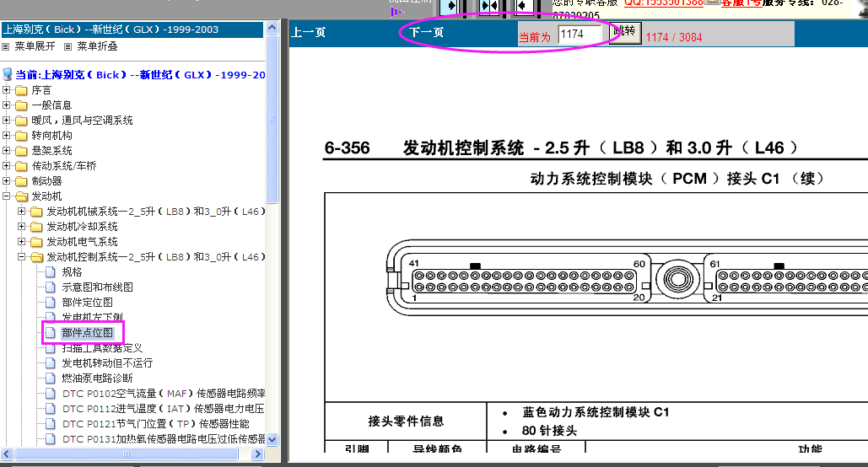Image resolution: width=868 pixels, height=467 pixels.
Task: Expand the 转向机构 tree node
Action: tap(7, 135)
